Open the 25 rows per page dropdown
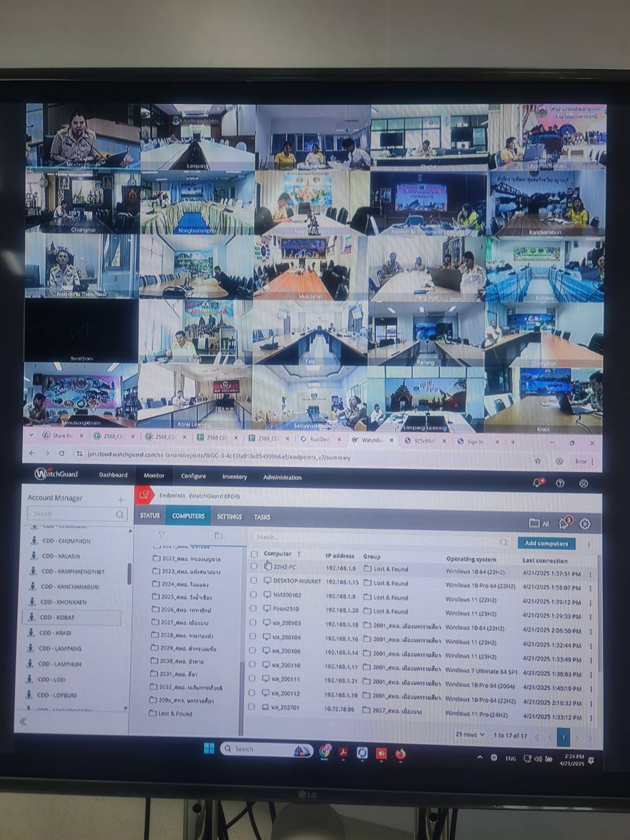Screen dimensions: 630x840 [x=470, y=735]
